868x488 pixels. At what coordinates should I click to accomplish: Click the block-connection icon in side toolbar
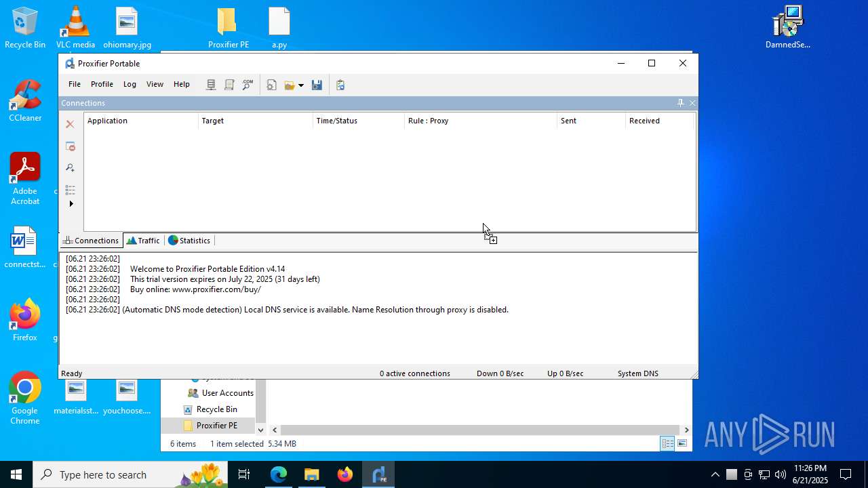tap(70, 146)
